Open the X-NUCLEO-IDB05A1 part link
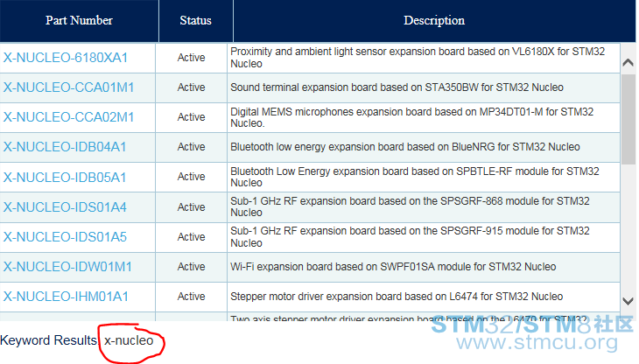639x364 pixels. click(65, 178)
